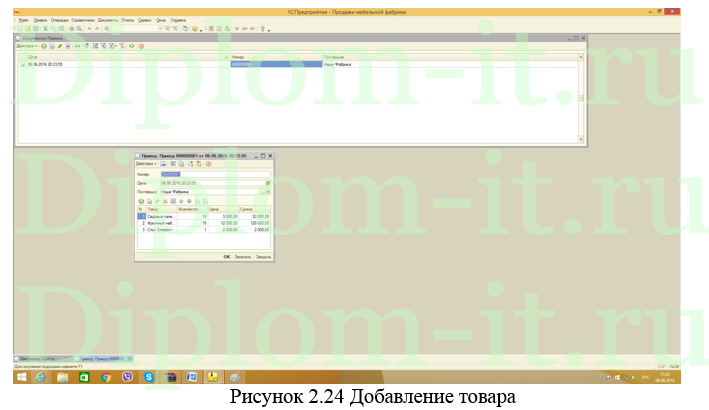The width and height of the screenshot is (709, 410).
Task: Click the Записать button
Action: click(242, 256)
